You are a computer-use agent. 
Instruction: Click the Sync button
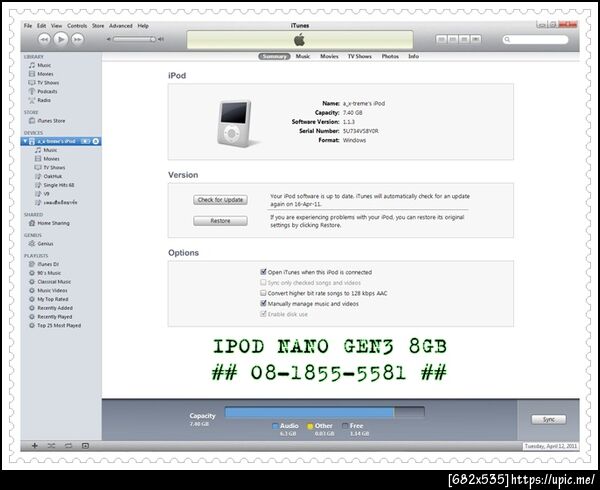tap(549, 419)
